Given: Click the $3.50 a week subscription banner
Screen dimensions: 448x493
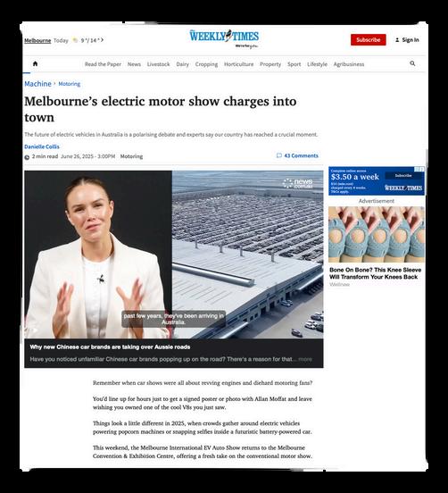Looking at the screenshot, I should [x=377, y=181].
